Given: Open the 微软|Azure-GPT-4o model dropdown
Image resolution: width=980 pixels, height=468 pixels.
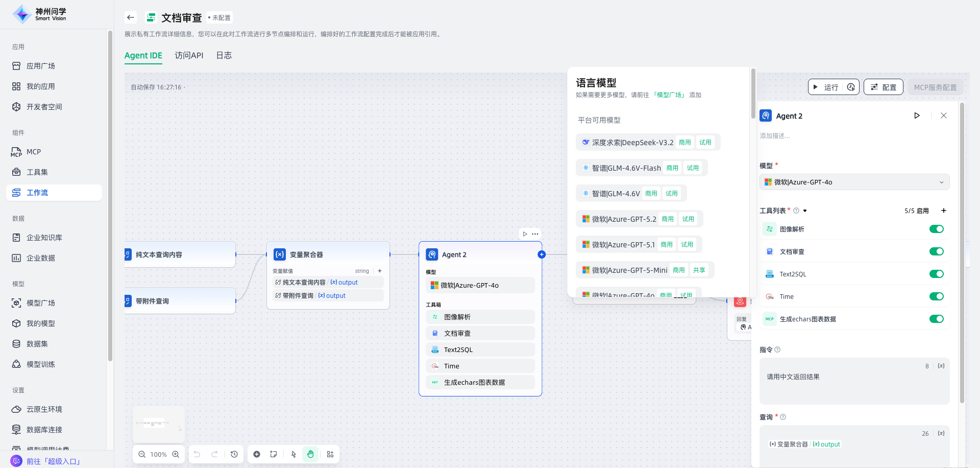Looking at the screenshot, I should pos(854,182).
